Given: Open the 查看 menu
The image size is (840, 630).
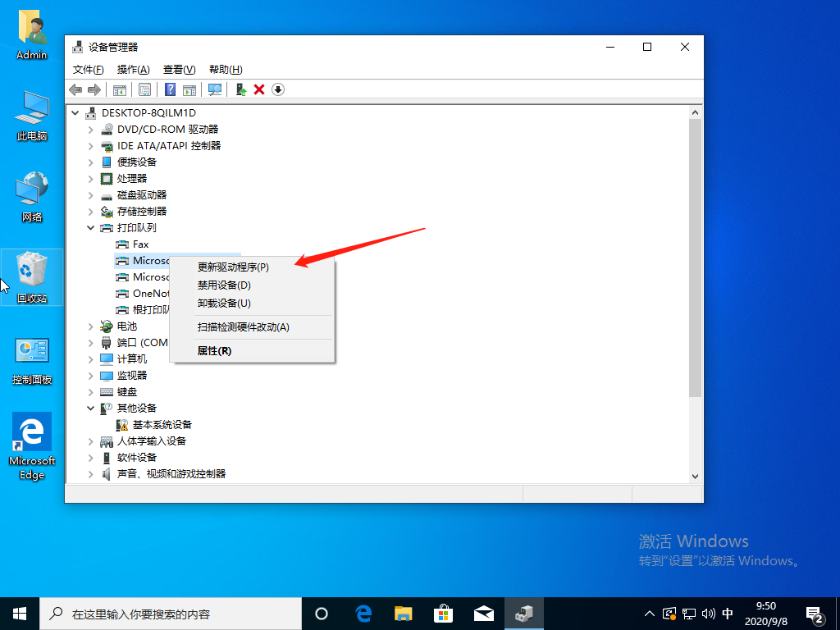Looking at the screenshot, I should (x=177, y=69).
